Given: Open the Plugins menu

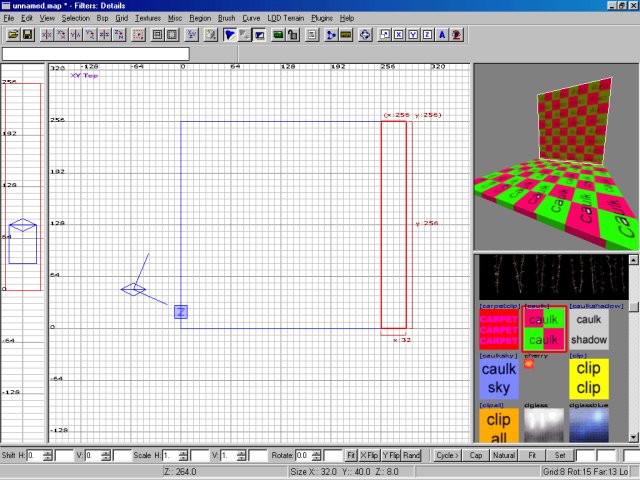Looking at the screenshot, I should click(322, 18).
